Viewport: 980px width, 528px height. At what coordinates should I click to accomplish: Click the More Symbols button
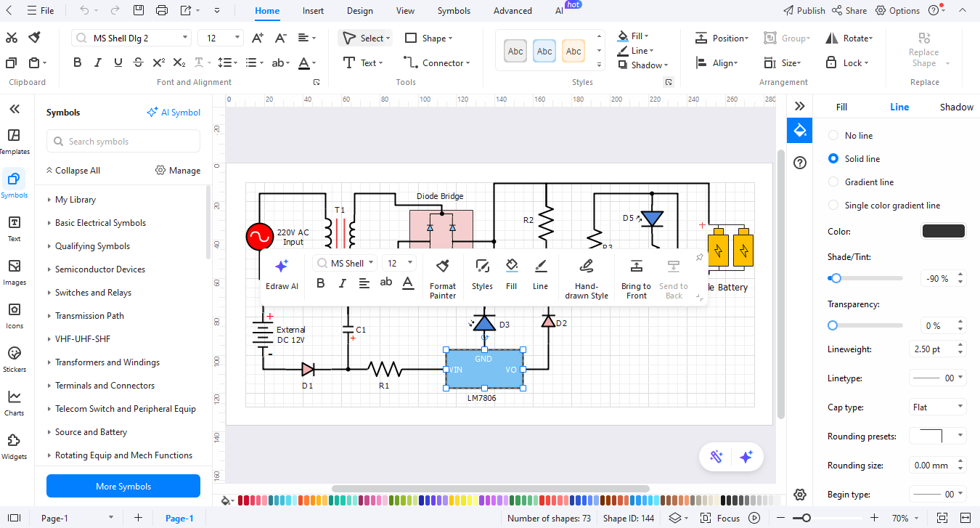(123, 486)
